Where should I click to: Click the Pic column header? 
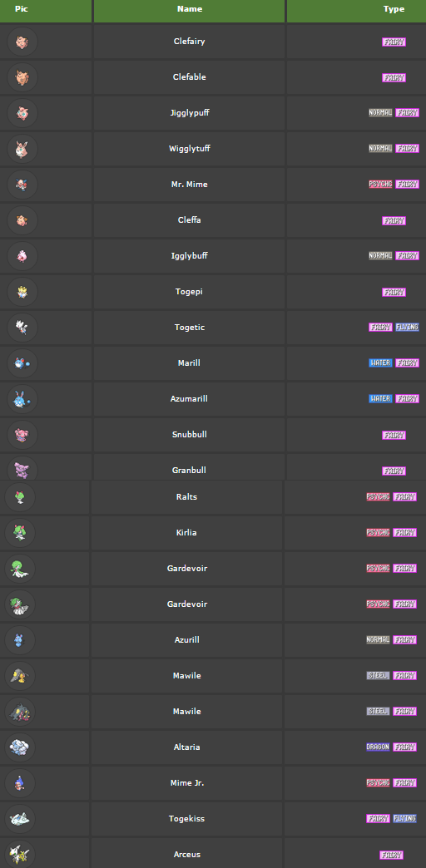point(22,9)
